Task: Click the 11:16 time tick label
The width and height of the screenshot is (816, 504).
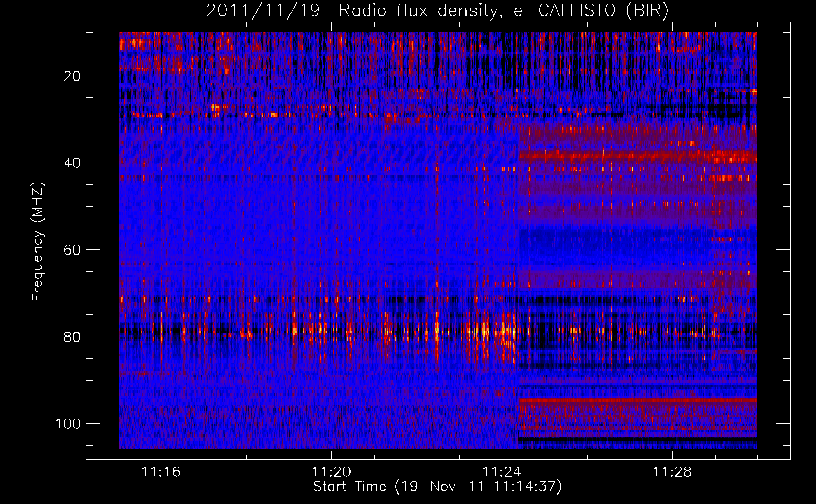Action: pos(161,472)
